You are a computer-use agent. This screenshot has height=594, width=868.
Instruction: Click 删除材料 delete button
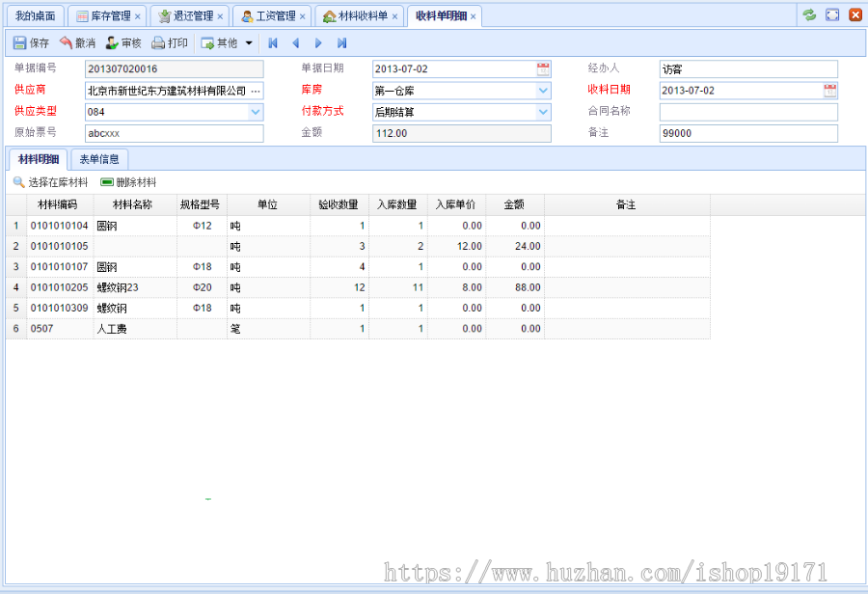[x=128, y=182]
